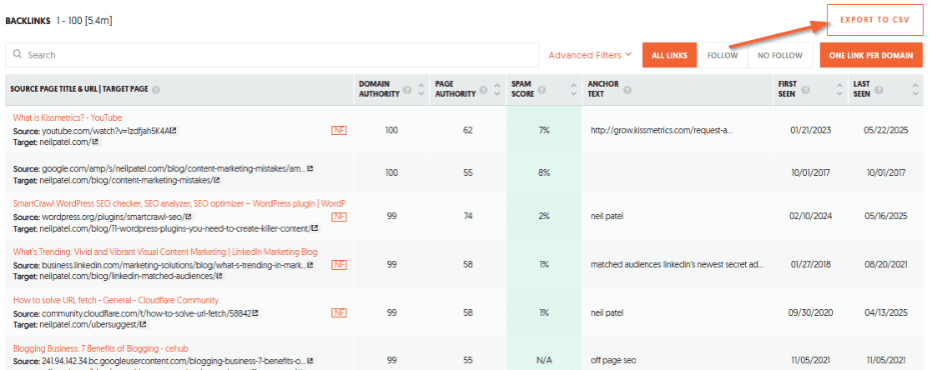Select the "off page seo" anchor text
Image resolution: width=936 pixels, height=370 pixels.
tap(613, 360)
